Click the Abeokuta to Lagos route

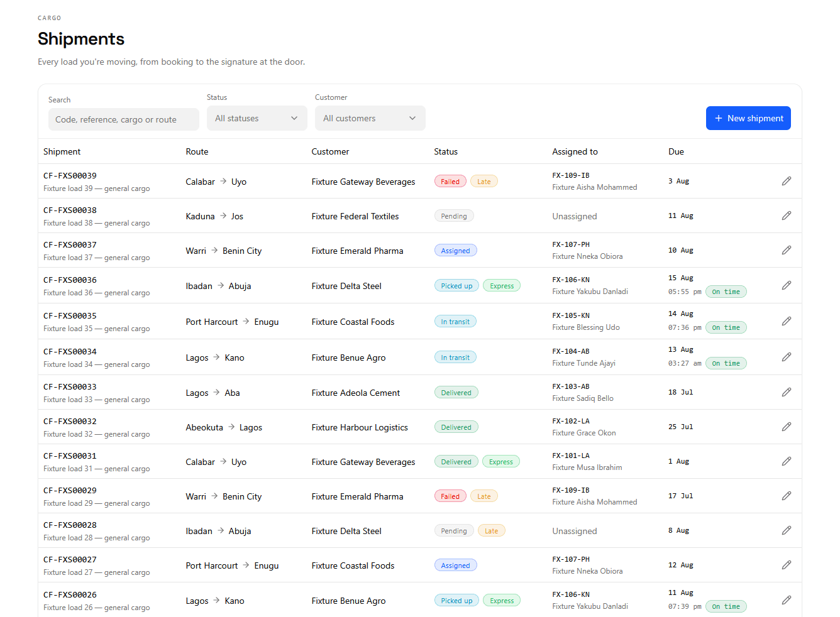(x=224, y=427)
